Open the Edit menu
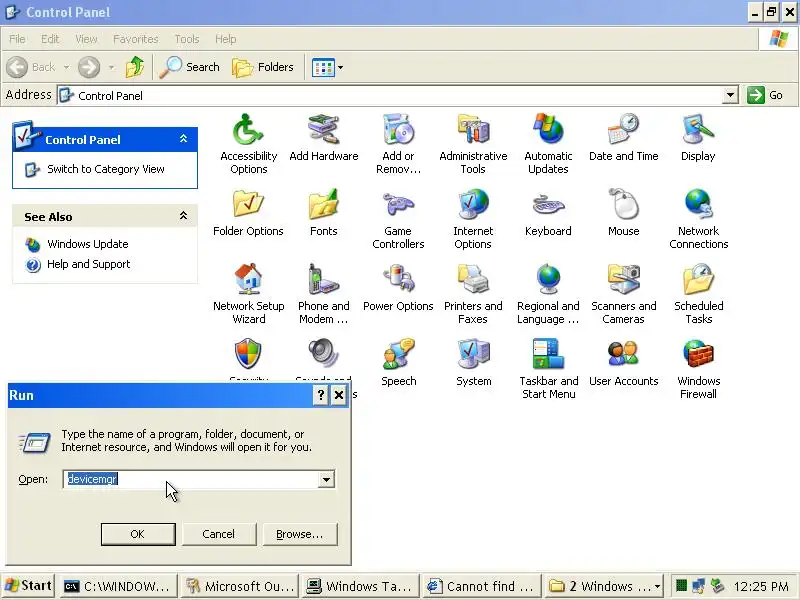 pyautogui.click(x=50, y=39)
